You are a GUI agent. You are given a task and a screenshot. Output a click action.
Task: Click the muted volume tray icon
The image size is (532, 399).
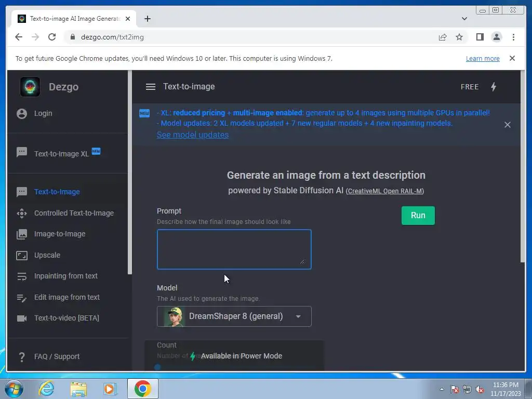point(480,389)
